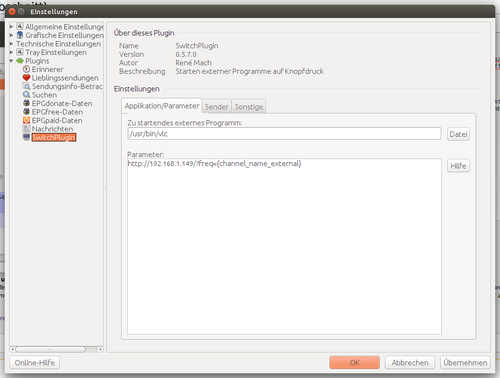Select EPGpaid-Daten entry
This screenshot has width=500, height=378.
pyautogui.click(x=57, y=120)
